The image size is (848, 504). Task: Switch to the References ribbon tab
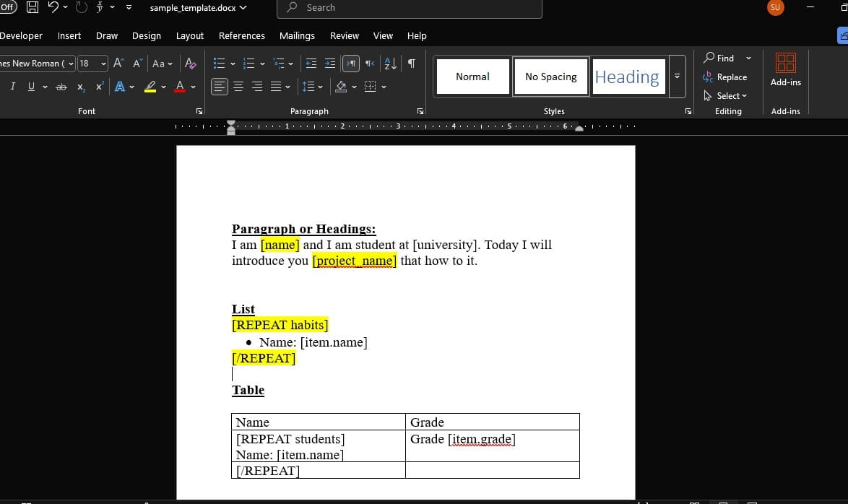pos(241,35)
